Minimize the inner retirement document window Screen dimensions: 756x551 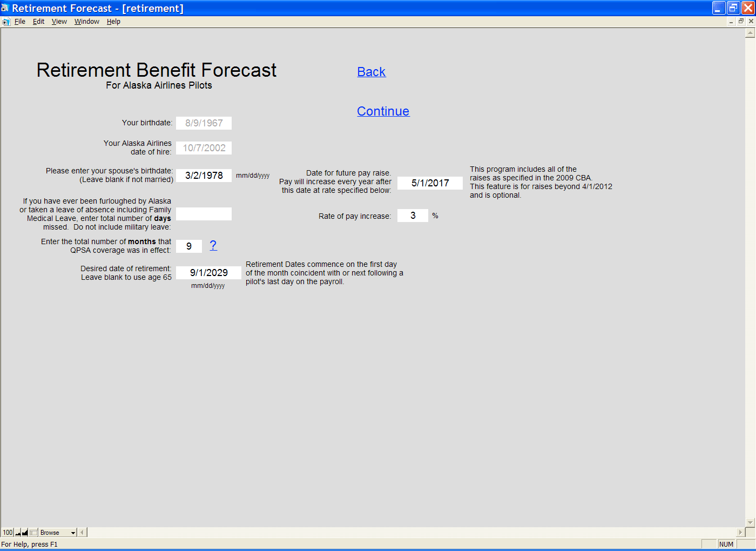pos(731,22)
